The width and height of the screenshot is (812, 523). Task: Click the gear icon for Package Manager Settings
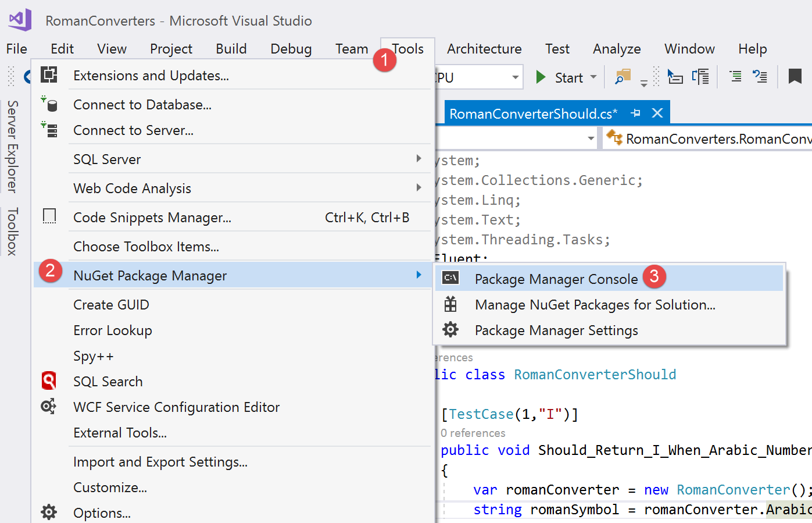pos(450,330)
